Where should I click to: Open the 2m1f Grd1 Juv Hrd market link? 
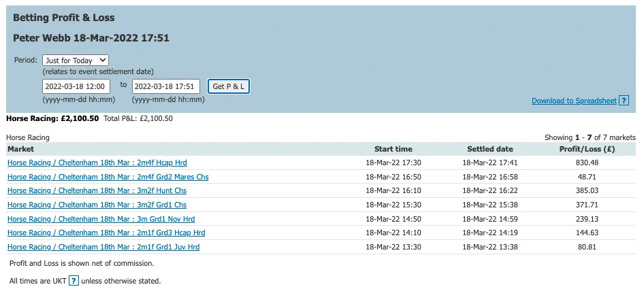[x=103, y=247]
